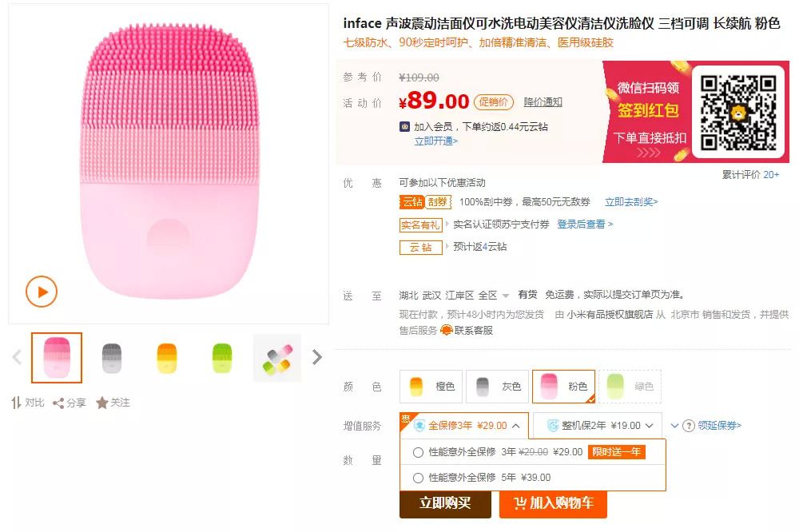Click the compare (对比) icon
The image size is (799, 532).
(16, 403)
